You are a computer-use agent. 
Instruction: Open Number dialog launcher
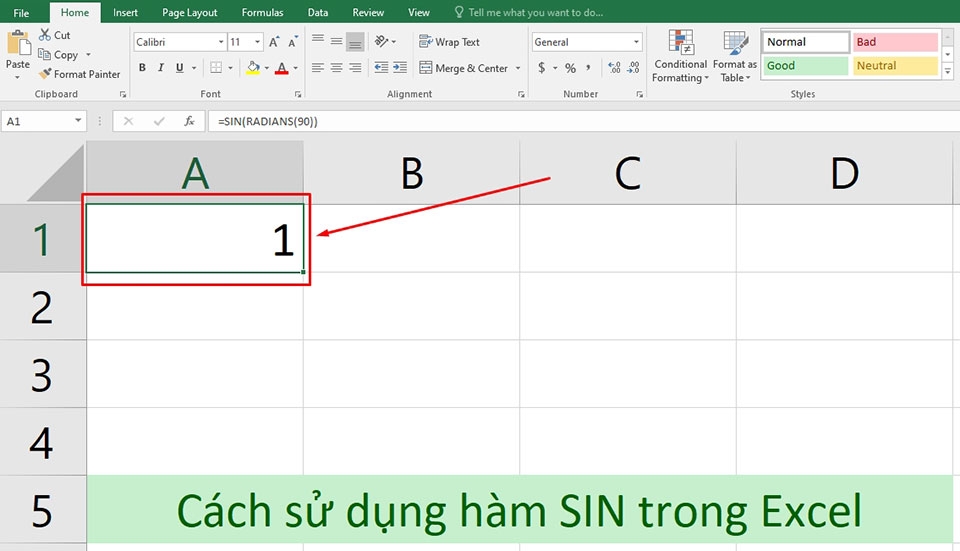(639, 94)
